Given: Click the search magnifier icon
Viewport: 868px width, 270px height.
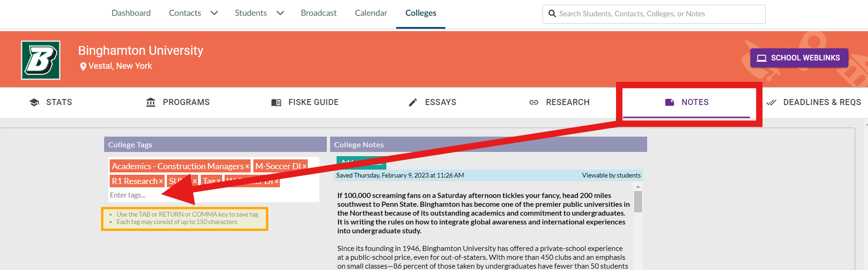Looking at the screenshot, I should tap(552, 13).
